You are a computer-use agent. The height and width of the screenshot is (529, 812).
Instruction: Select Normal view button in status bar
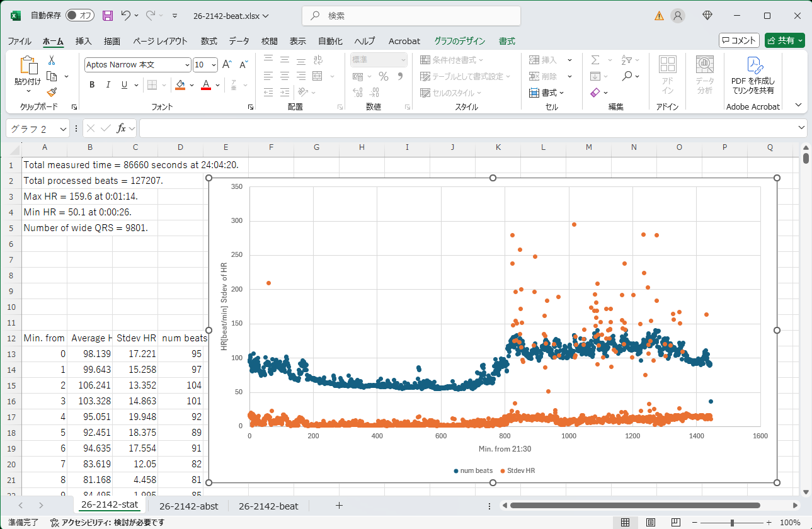(x=625, y=522)
